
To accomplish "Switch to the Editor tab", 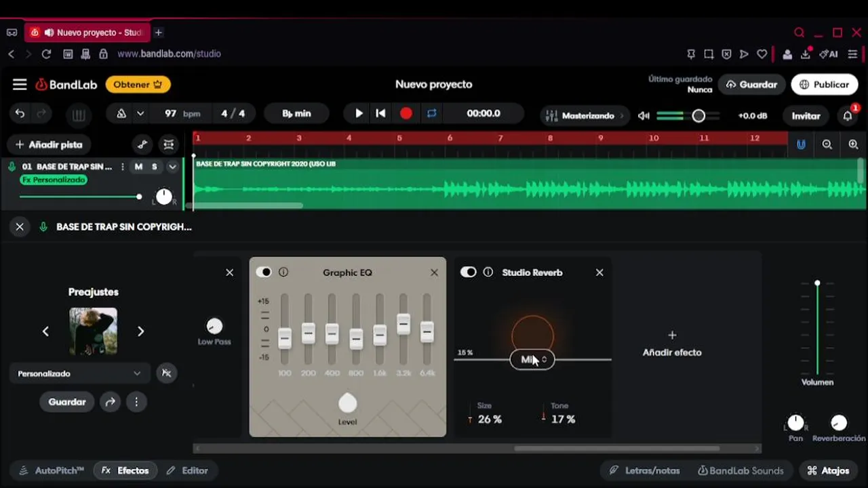I will click(x=188, y=470).
